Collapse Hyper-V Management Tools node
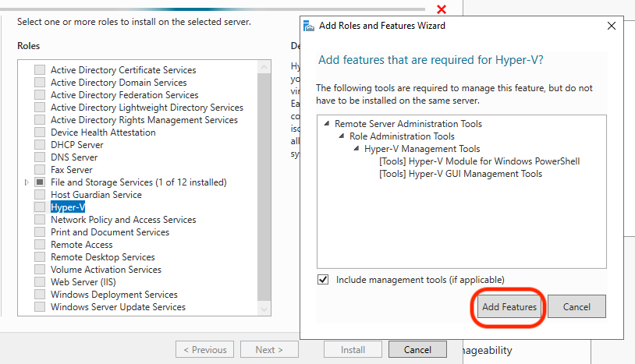 (x=357, y=148)
